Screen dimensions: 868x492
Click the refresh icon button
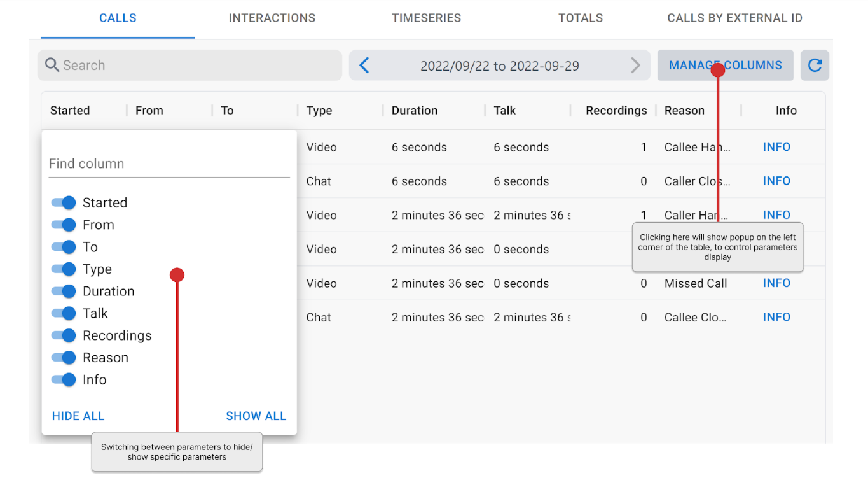tap(815, 66)
